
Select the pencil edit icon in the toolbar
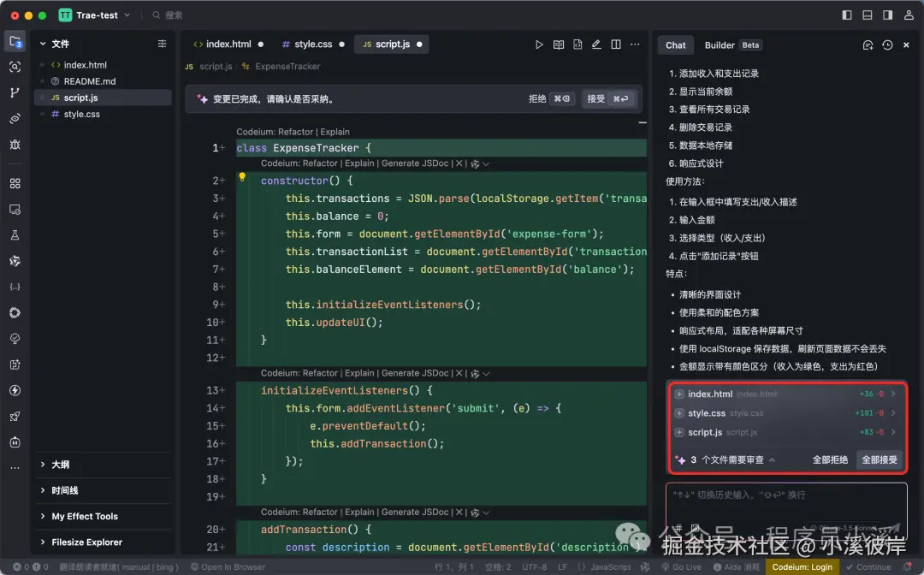(x=596, y=44)
